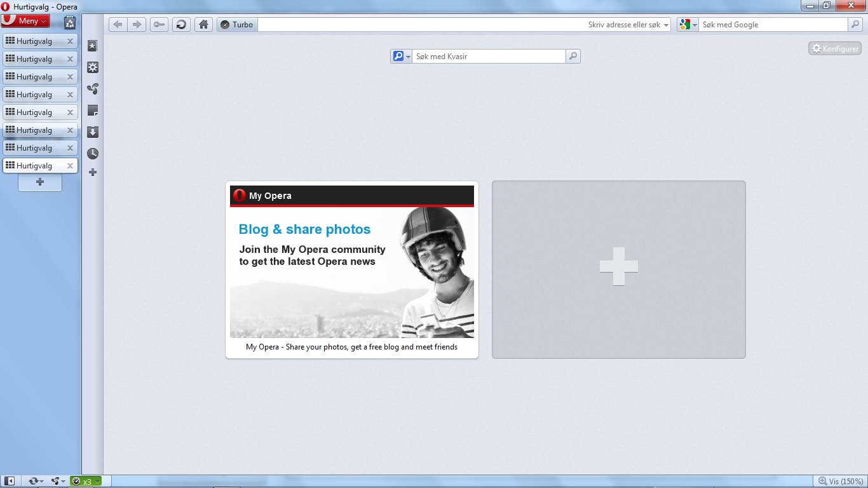
Task: Add a new speed dial with the large plus
Action: pyautogui.click(x=619, y=269)
